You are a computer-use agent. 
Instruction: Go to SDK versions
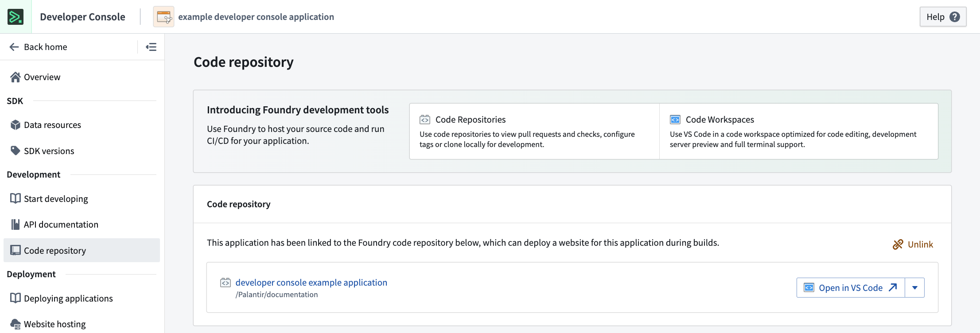click(x=82, y=151)
